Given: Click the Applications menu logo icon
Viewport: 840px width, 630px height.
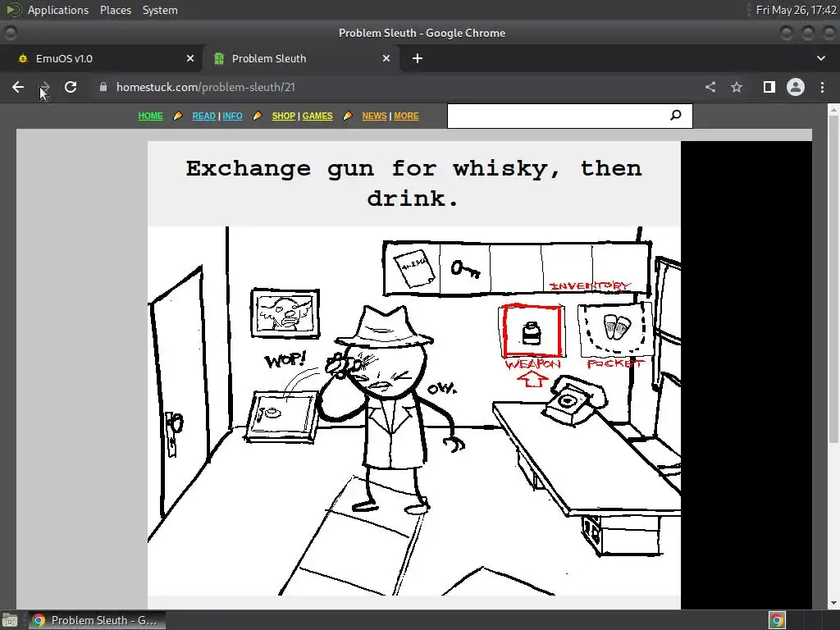Looking at the screenshot, I should coord(14,10).
